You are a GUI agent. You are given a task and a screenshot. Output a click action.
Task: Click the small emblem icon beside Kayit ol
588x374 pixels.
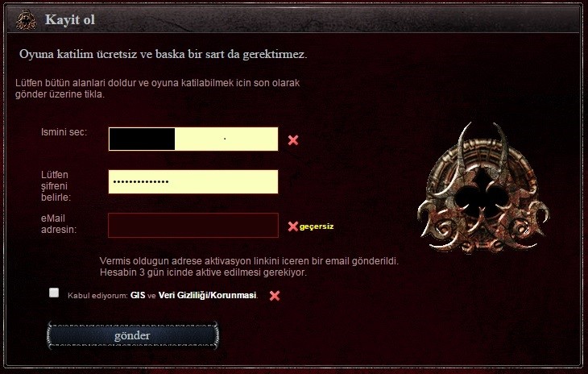point(27,20)
